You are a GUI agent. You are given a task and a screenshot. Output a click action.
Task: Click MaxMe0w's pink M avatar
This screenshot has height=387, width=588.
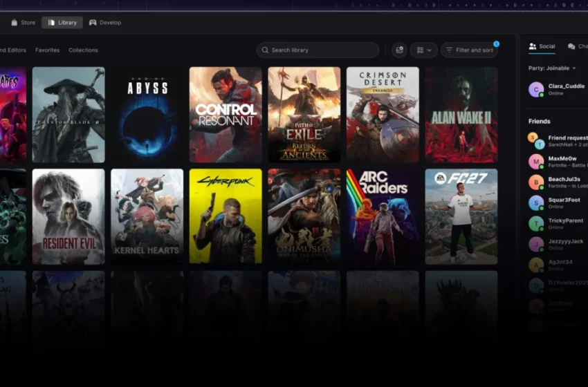[536, 162]
